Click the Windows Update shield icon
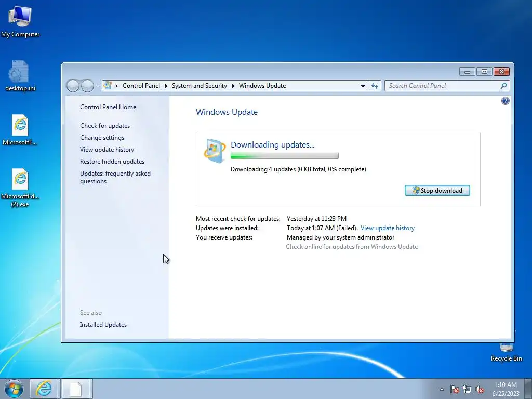 (215, 151)
